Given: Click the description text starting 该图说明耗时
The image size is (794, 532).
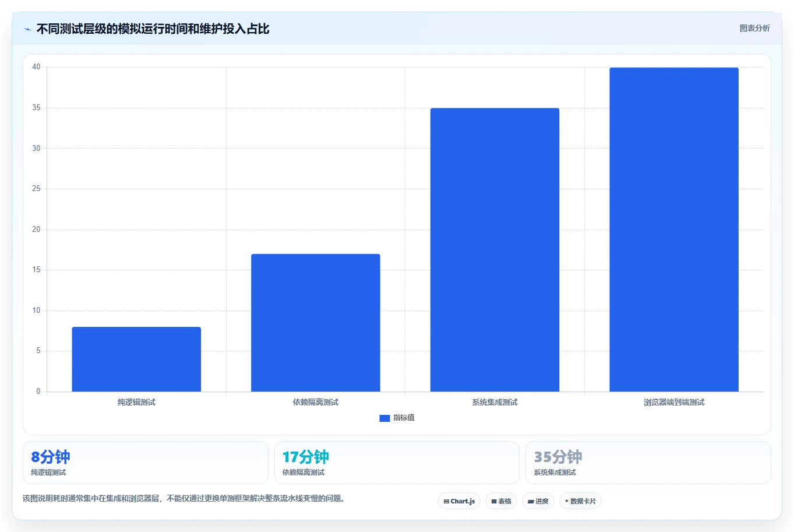Looking at the screenshot, I should (184, 499).
